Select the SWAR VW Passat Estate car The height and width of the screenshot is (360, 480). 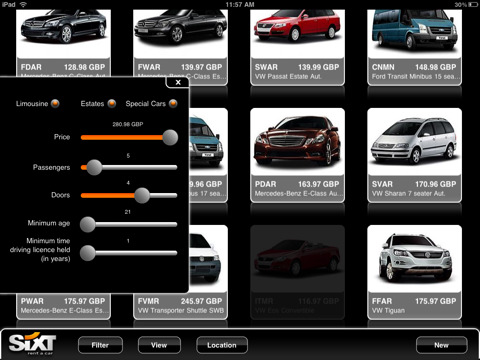(x=297, y=47)
